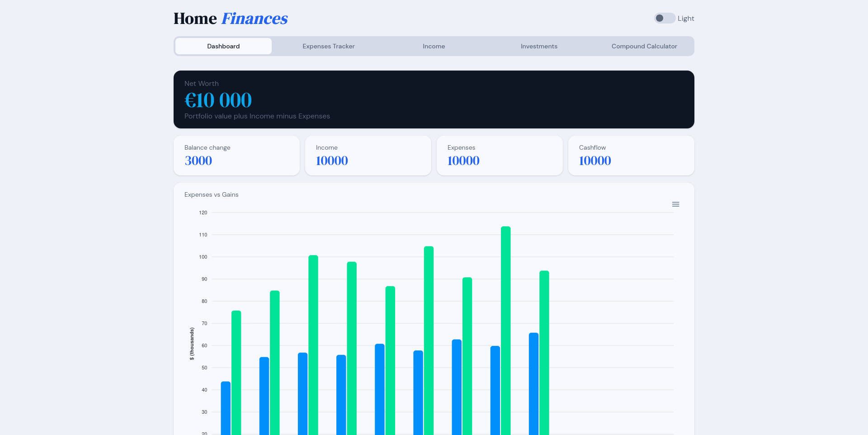Select the Balance change card value 3000
This screenshot has height=435, width=868.
click(198, 161)
